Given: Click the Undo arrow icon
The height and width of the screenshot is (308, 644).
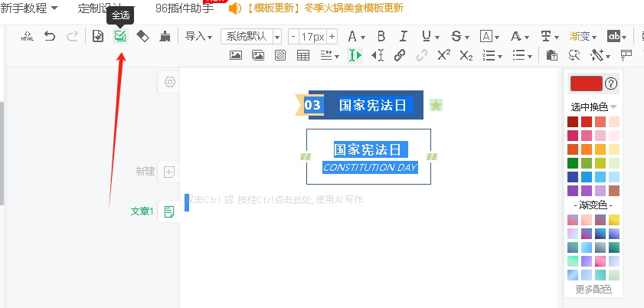Looking at the screenshot, I should click(x=50, y=36).
